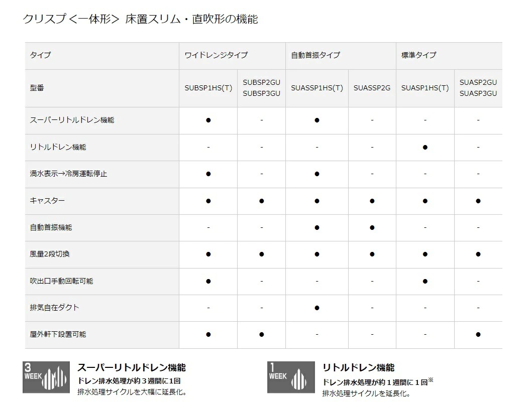Viewport: 532px width, 402px height.
Task: Click the 型番 row label
Action: click(37, 88)
